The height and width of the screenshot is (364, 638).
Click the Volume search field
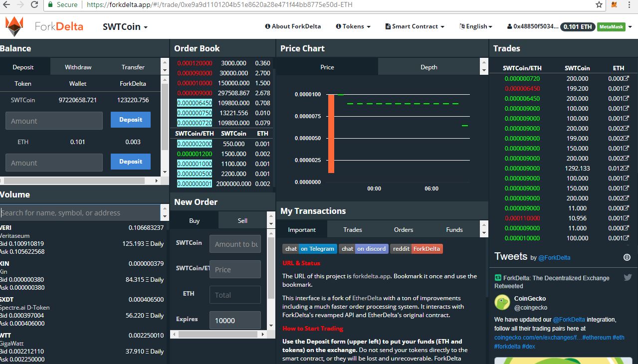click(80, 212)
